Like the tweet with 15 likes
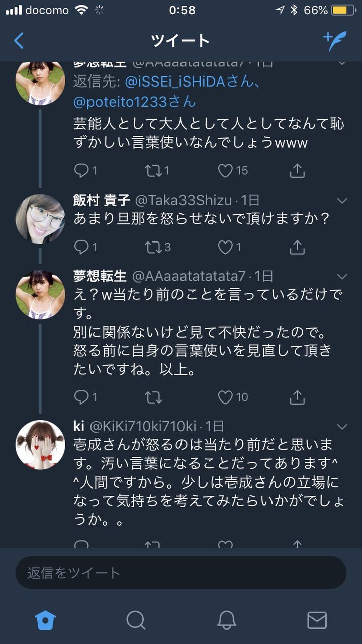The width and height of the screenshot is (362, 644). coord(226,171)
